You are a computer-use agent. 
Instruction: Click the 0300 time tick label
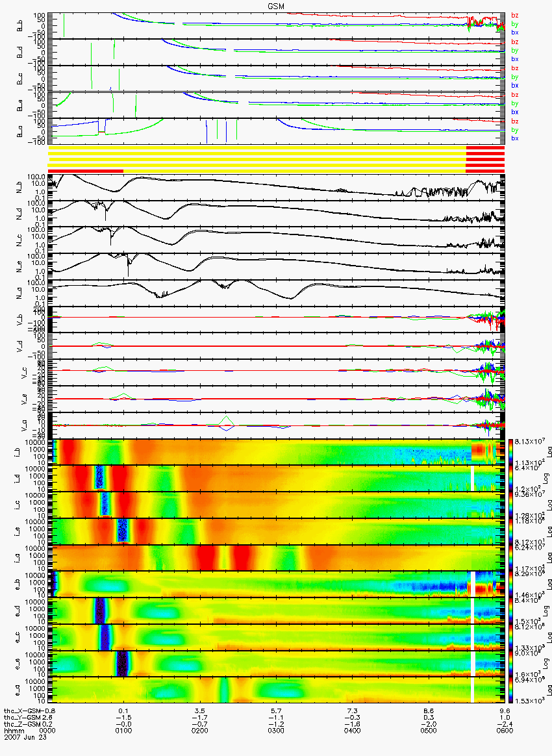coord(276,731)
